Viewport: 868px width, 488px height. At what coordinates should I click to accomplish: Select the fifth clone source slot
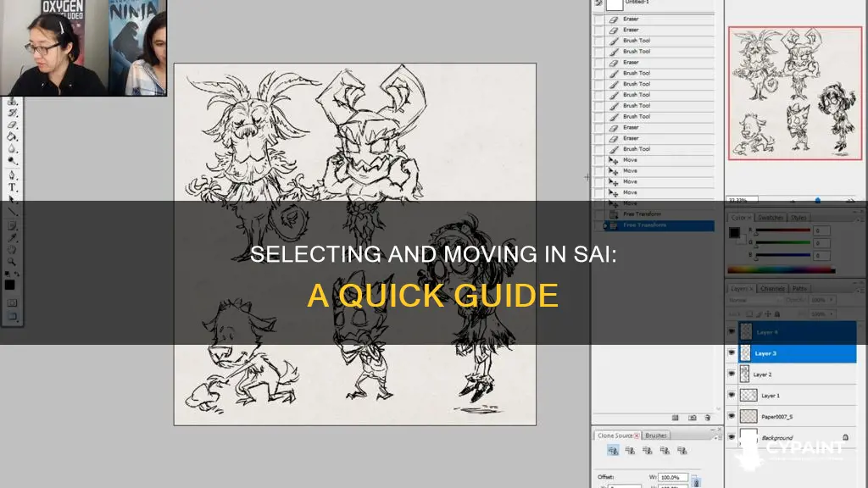pyautogui.click(x=682, y=451)
